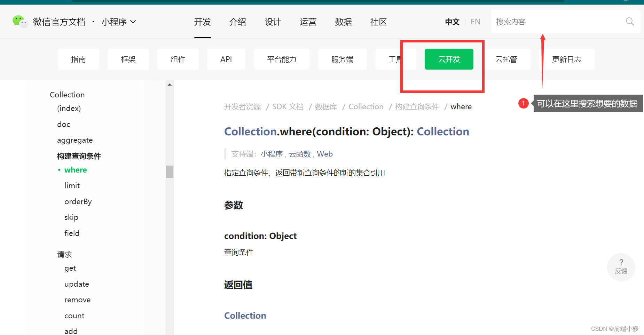Image resolution: width=644 pixels, height=335 pixels.
Task: Open Collection in the sidebar
Action: pyautogui.click(x=67, y=95)
